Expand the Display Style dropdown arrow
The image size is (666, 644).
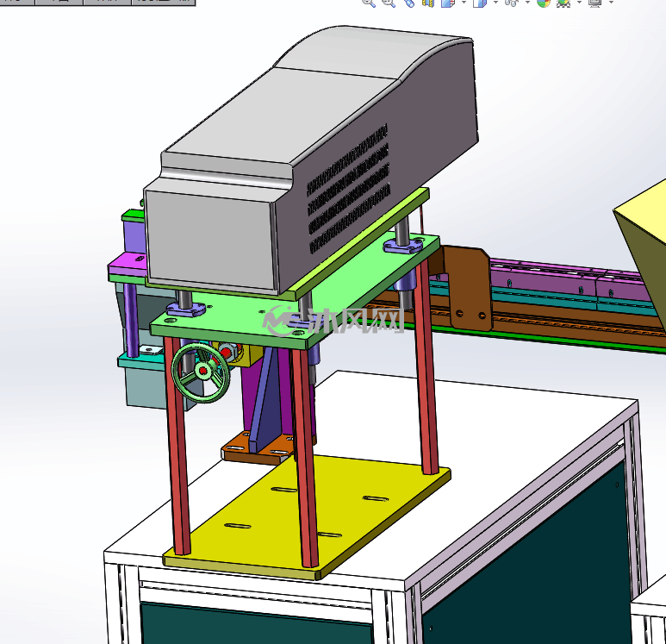[x=495, y=3]
